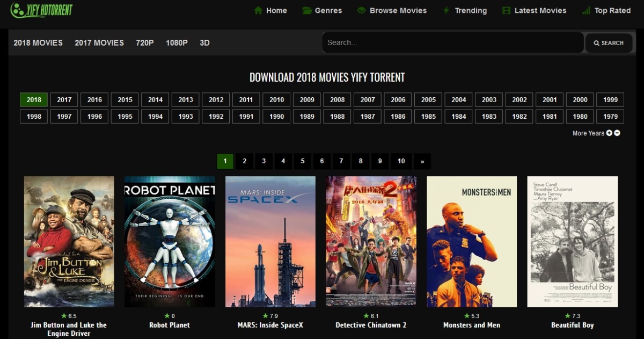Go to page 10

(401, 161)
